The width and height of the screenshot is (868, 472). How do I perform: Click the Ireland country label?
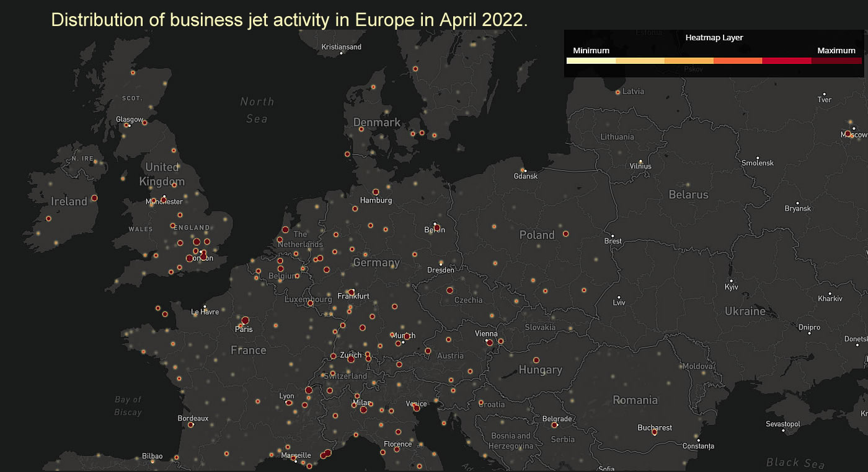69,201
